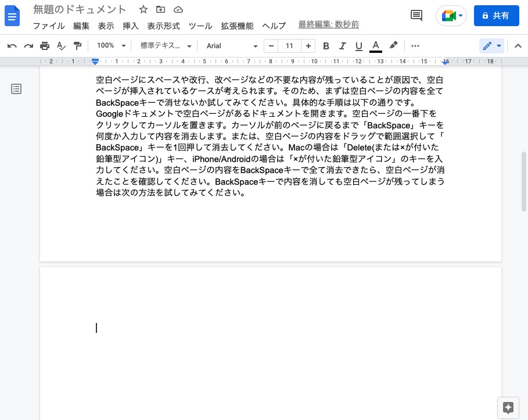528x420 pixels.
Task: Click the Explore icon at bottom right
Action: pos(508,408)
